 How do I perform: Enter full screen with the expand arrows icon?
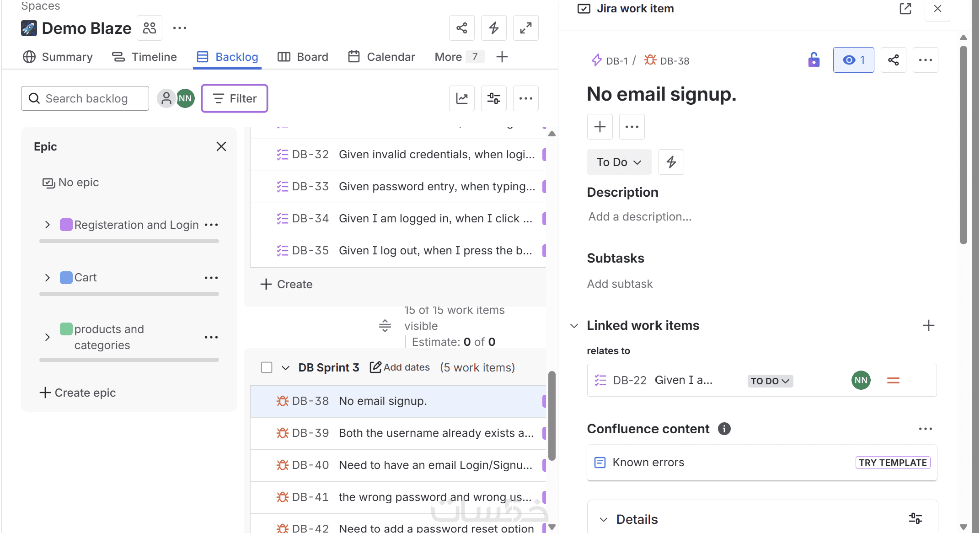pyautogui.click(x=526, y=28)
